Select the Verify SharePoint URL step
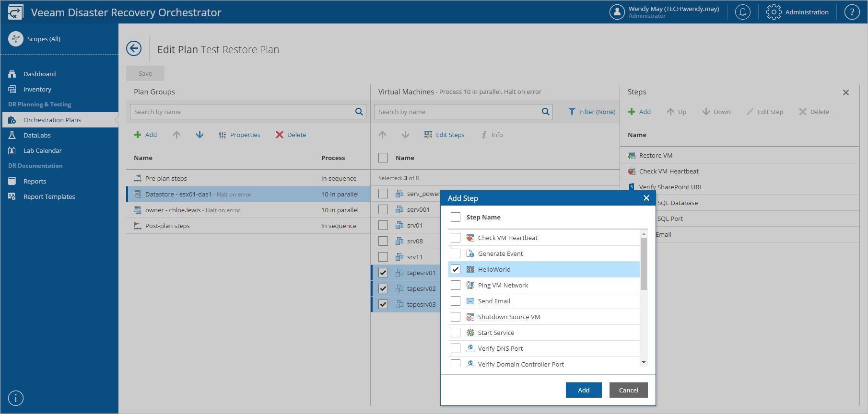Screen dimensions: 868x414 pyautogui.click(x=740, y=187)
